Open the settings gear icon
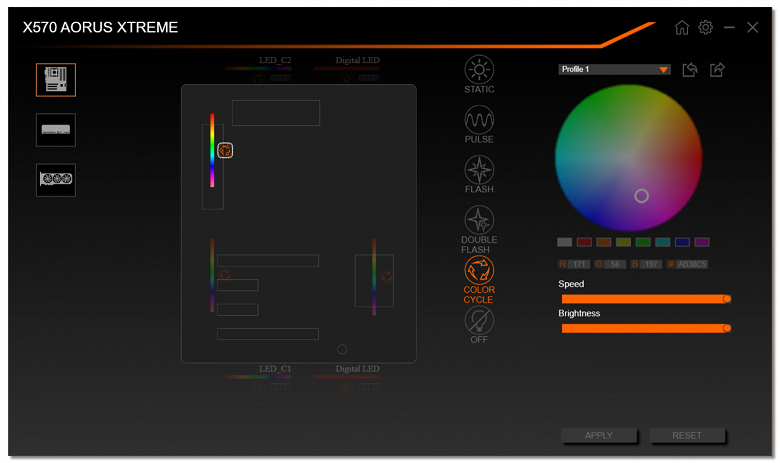 tap(705, 27)
